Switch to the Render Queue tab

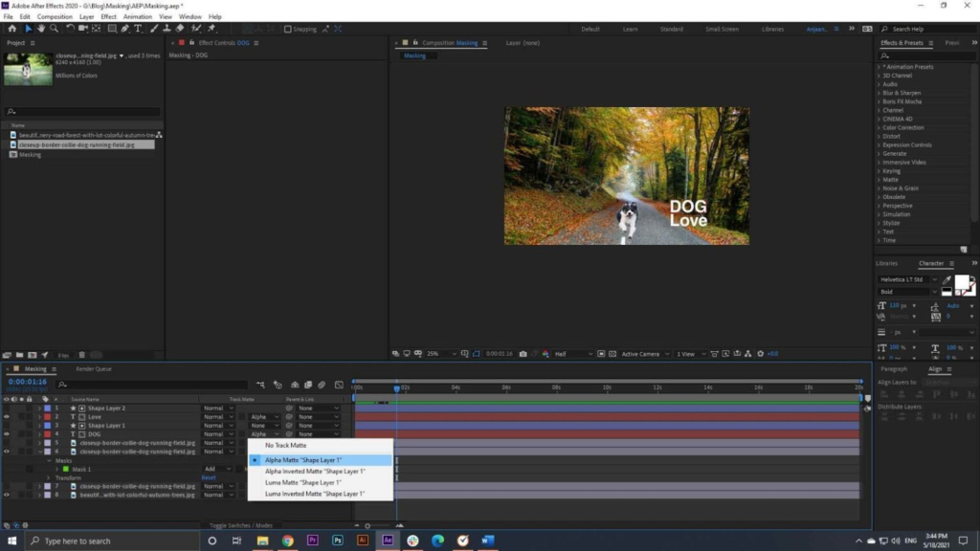point(94,368)
